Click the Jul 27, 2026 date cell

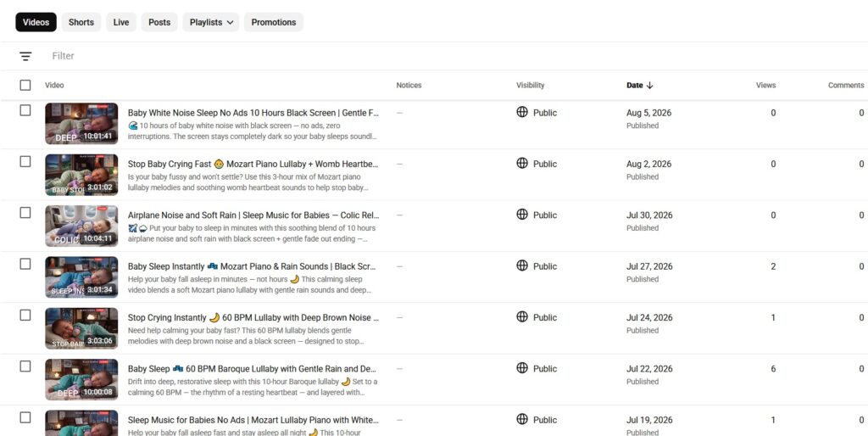point(649,266)
